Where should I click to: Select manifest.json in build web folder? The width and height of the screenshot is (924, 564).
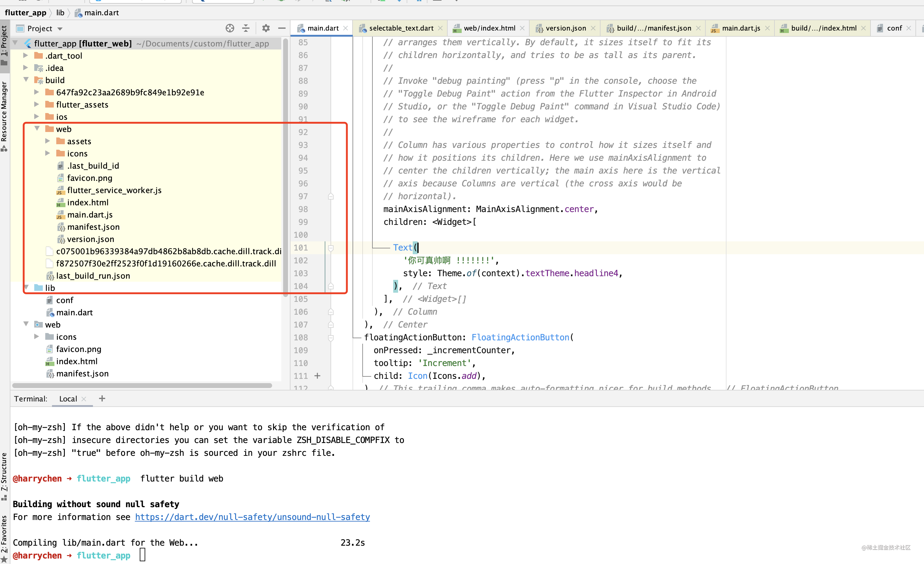click(93, 227)
